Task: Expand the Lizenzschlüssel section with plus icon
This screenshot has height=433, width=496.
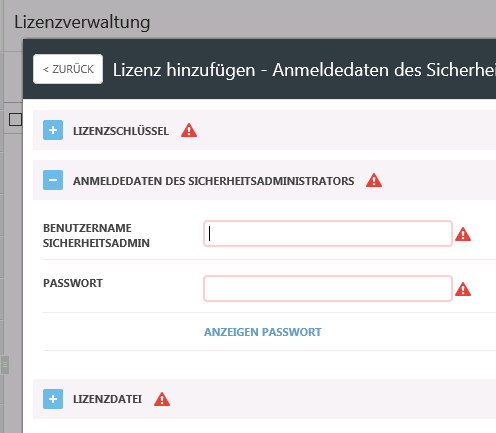Action: pos(53,130)
